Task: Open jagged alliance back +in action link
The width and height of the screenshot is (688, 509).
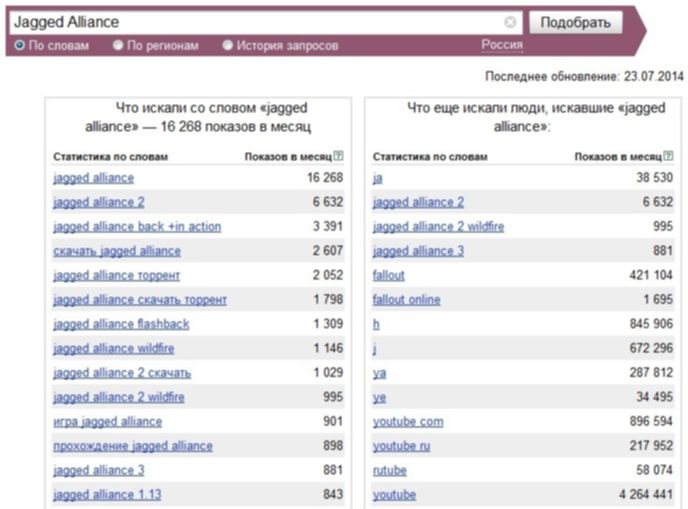Action: click(x=137, y=227)
